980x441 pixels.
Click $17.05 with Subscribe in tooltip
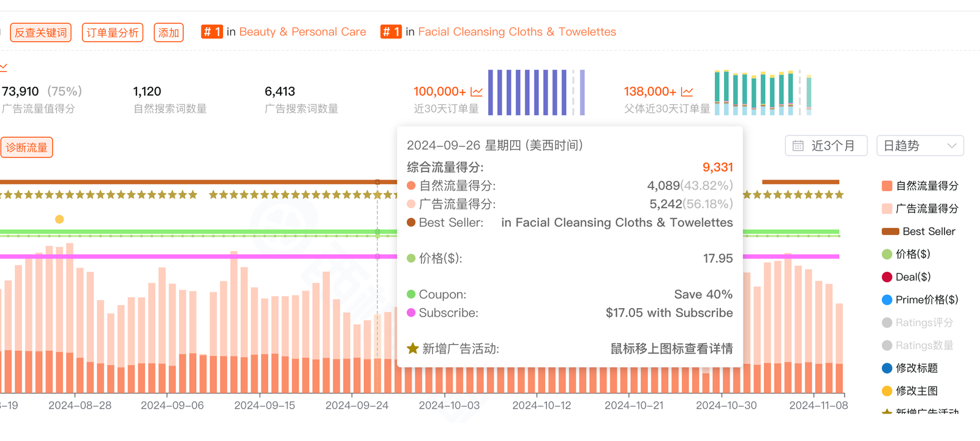pos(669,313)
